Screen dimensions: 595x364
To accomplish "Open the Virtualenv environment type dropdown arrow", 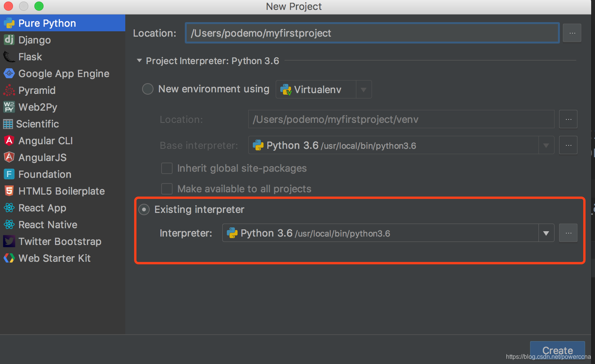I will [364, 90].
